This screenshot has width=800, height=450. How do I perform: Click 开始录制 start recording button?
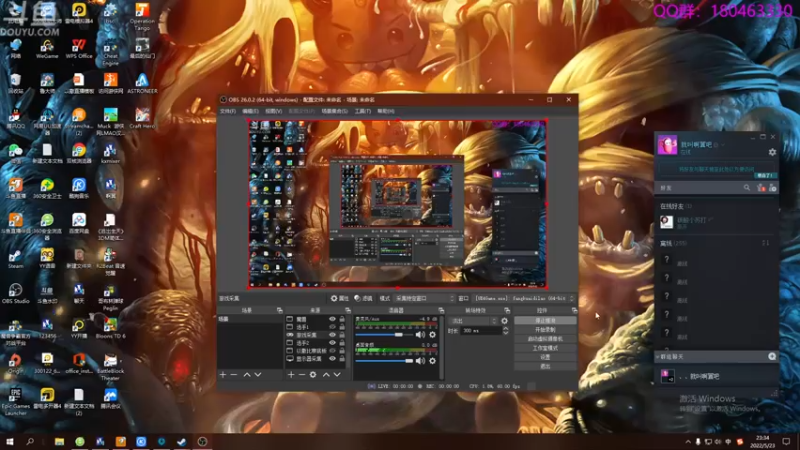pyautogui.click(x=545, y=330)
